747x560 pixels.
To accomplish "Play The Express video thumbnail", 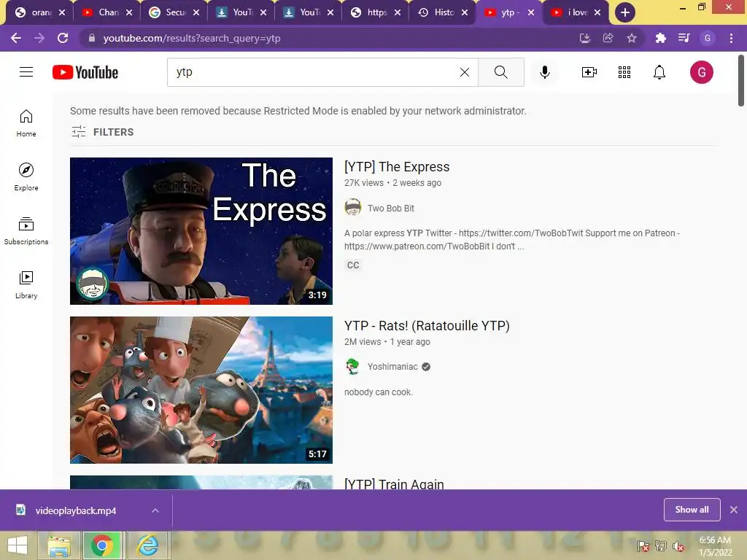I will pos(201,231).
